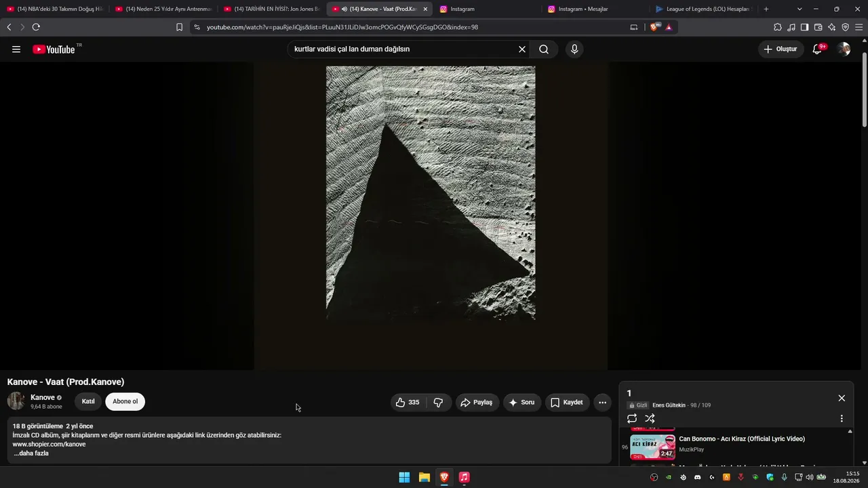Open a new browser tab
The width and height of the screenshot is (868, 488).
(x=766, y=9)
